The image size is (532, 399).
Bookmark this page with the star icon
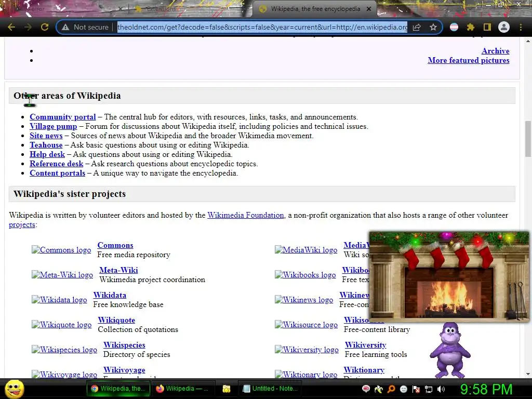point(433,27)
